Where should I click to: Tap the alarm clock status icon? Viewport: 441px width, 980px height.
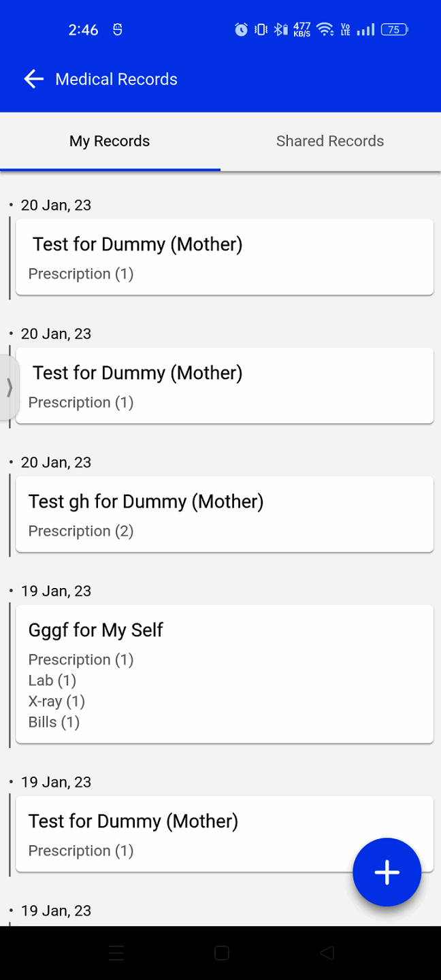point(241,29)
